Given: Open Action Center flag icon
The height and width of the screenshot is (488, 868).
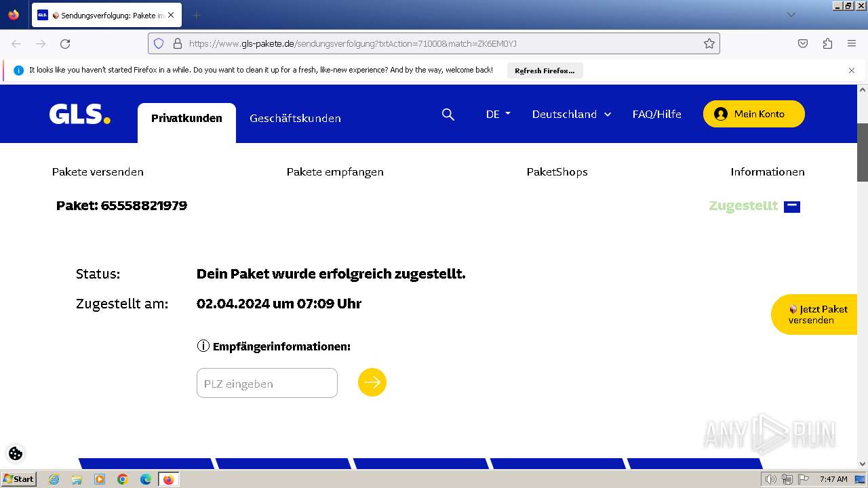Looking at the screenshot, I should (x=804, y=479).
